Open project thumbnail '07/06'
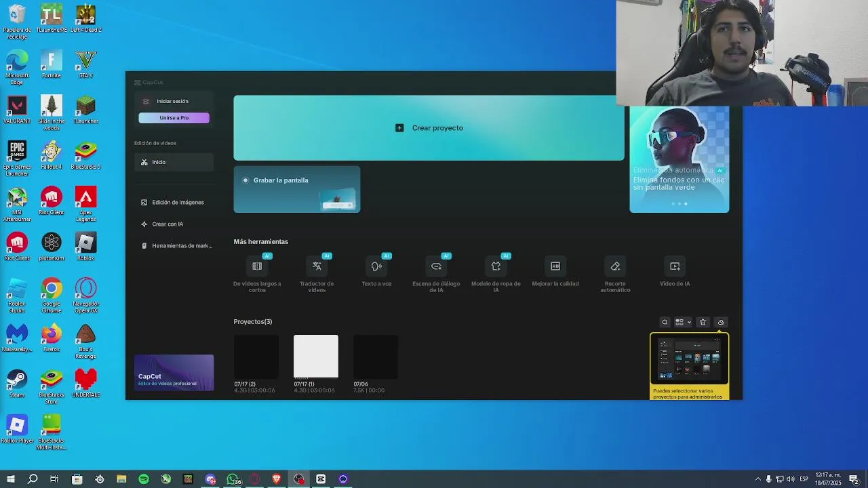The height and width of the screenshot is (488, 868). point(376,357)
